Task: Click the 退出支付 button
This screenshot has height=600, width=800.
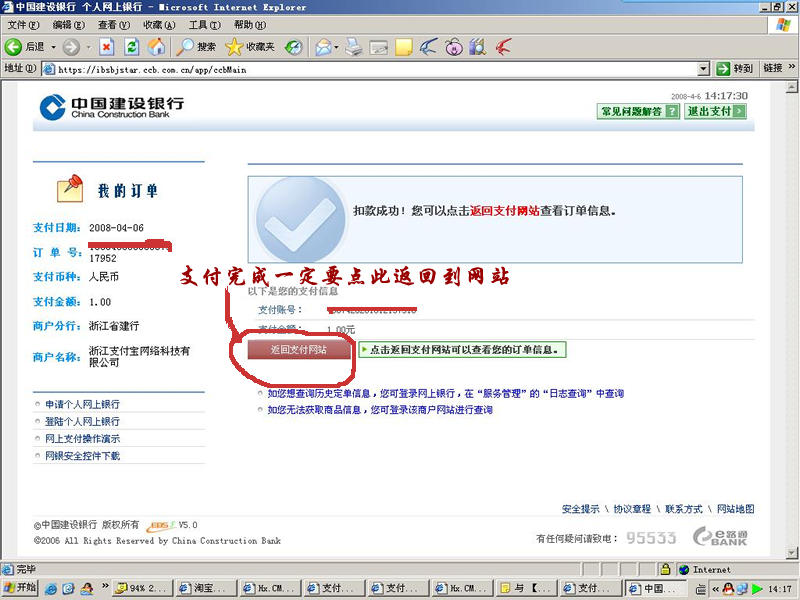Action: click(x=715, y=111)
